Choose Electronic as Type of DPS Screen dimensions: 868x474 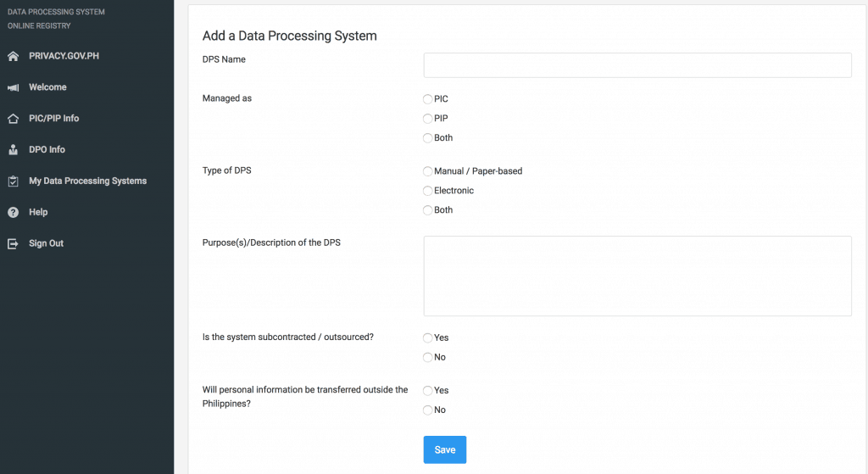click(x=428, y=191)
